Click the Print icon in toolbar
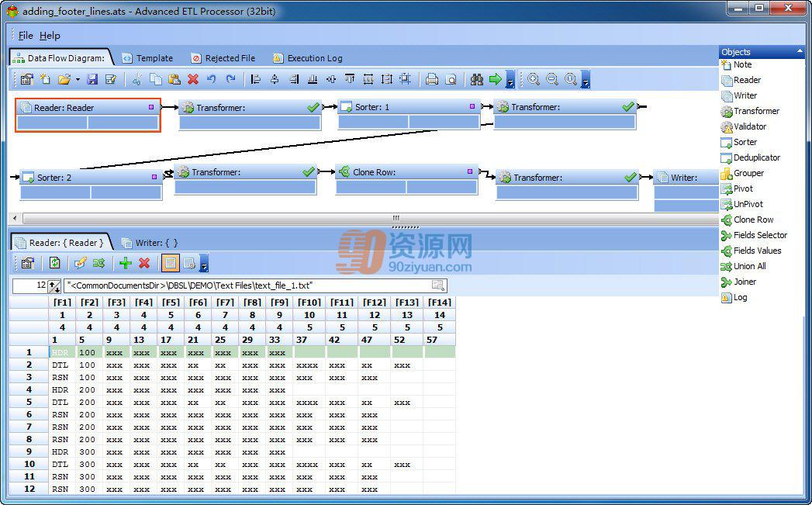 pos(431,79)
